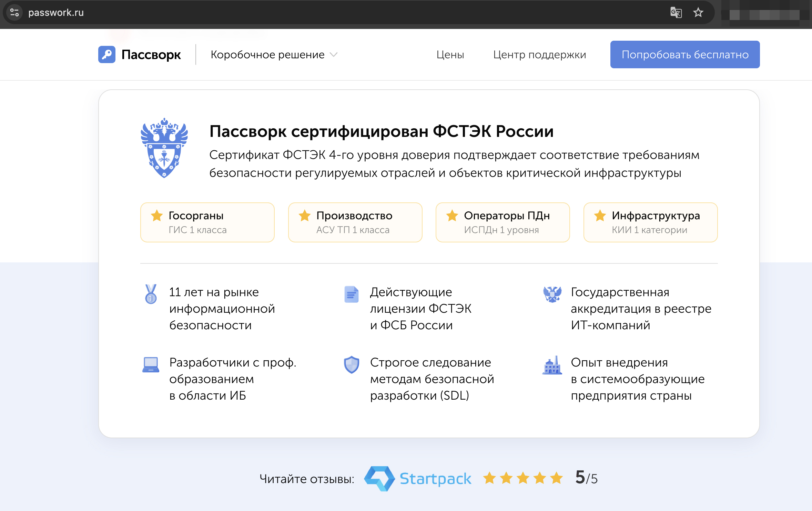Screen dimensions: 812x511
Task: Click the Startpack logo icon
Action: click(x=379, y=479)
